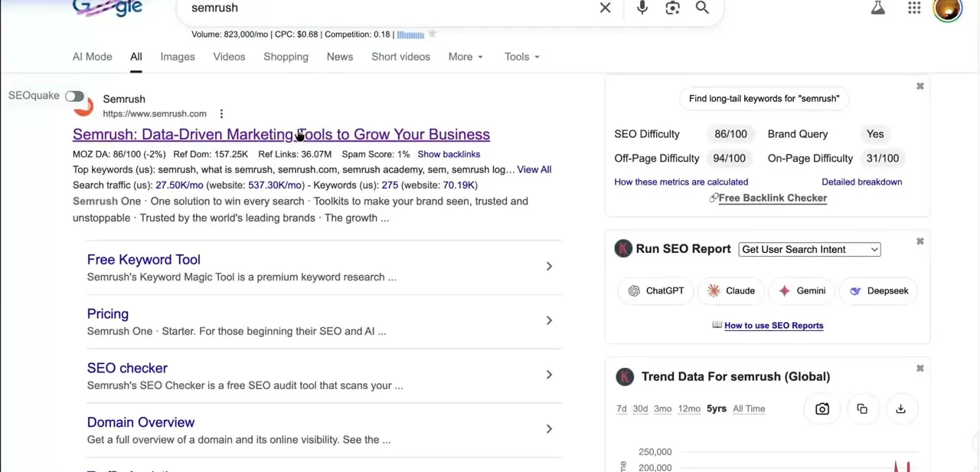Expand the SEO checker sitelink arrow
Screen dimensions: 980x472
pos(549,375)
